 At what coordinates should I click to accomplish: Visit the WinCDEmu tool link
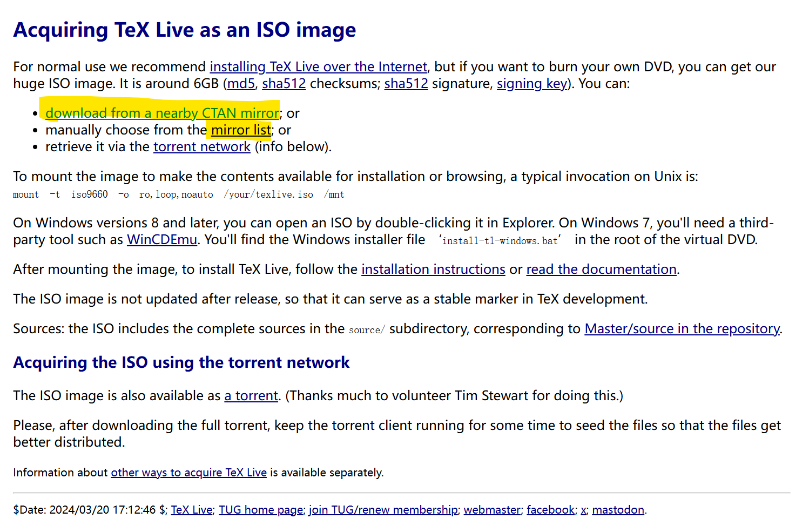pos(161,240)
